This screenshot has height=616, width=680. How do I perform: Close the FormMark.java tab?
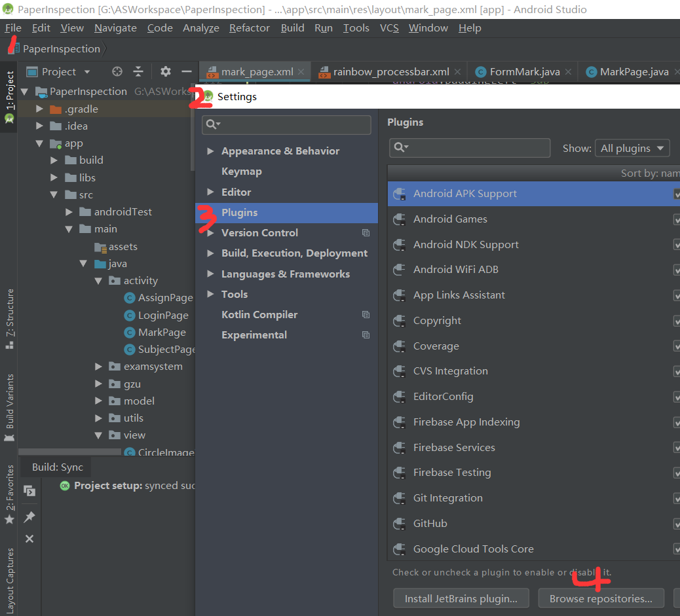[x=568, y=72]
